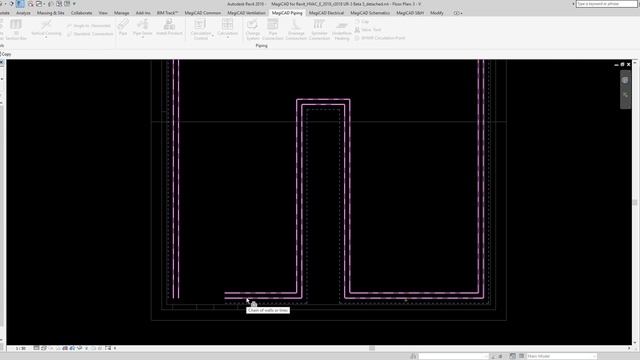
Task: Switch to the View ribbon tab
Action: [103, 13]
